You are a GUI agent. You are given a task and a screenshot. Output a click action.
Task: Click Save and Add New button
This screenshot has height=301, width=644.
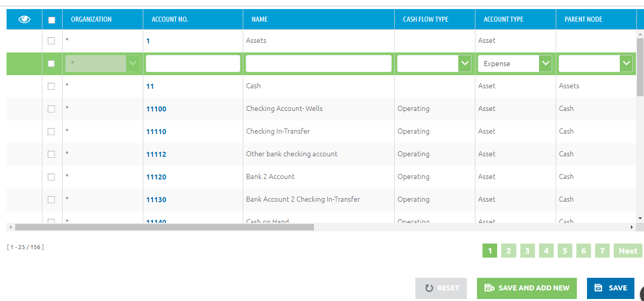click(x=526, y=288)
